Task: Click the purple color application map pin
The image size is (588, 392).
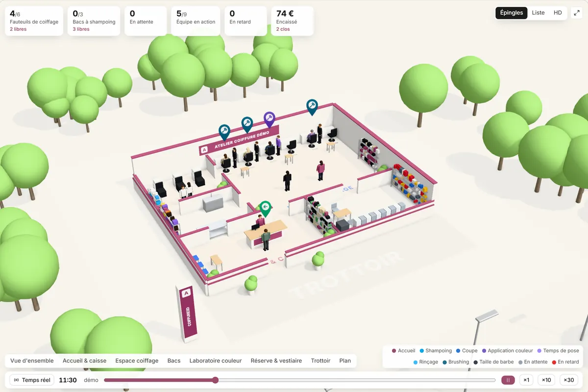Action: (x=269, y=118)
